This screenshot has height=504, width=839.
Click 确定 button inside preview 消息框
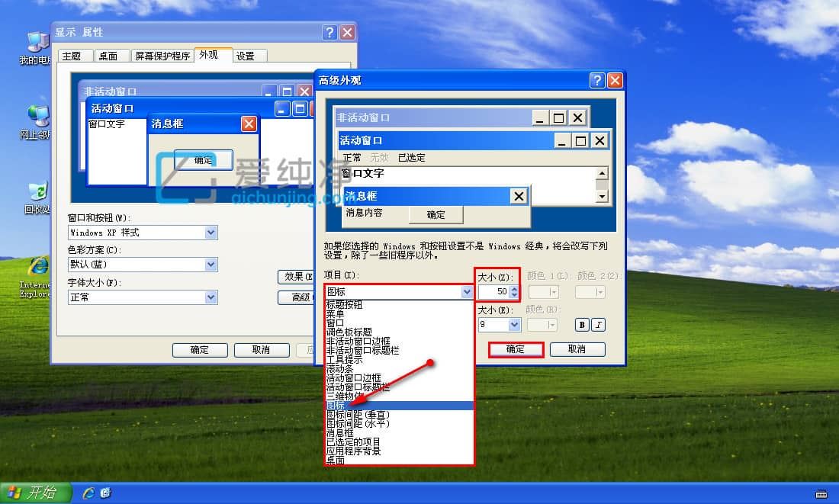point(436,214)
